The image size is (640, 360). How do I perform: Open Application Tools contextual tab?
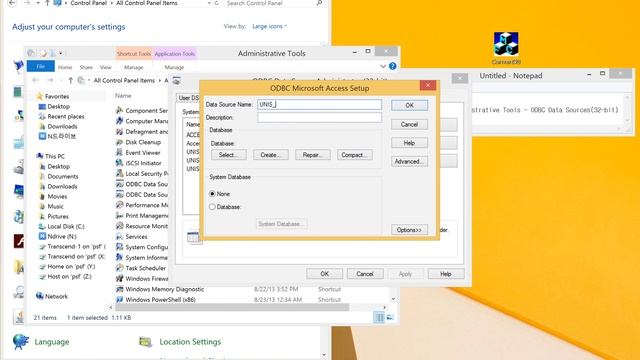pyautogui.click(x=175, y=54)
